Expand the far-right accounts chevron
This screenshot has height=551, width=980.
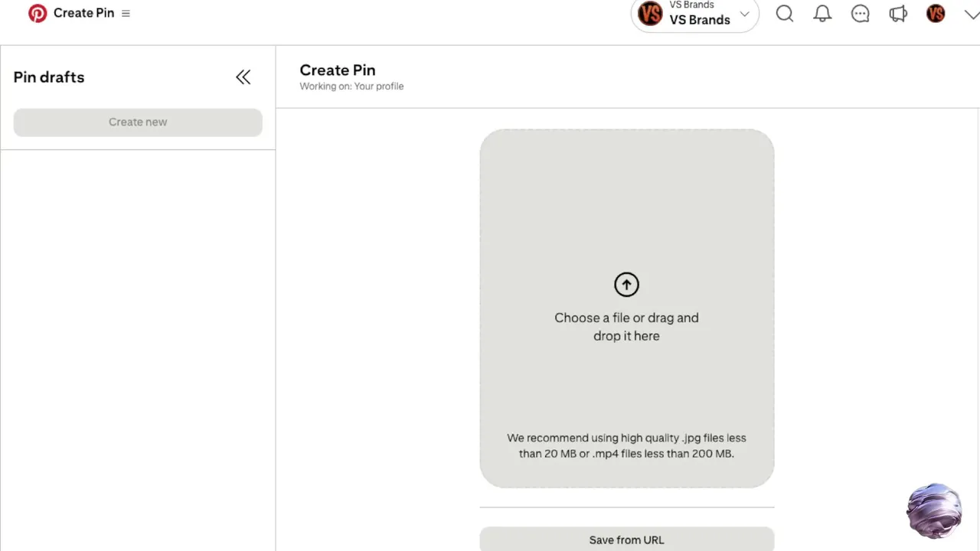point(971,15)
